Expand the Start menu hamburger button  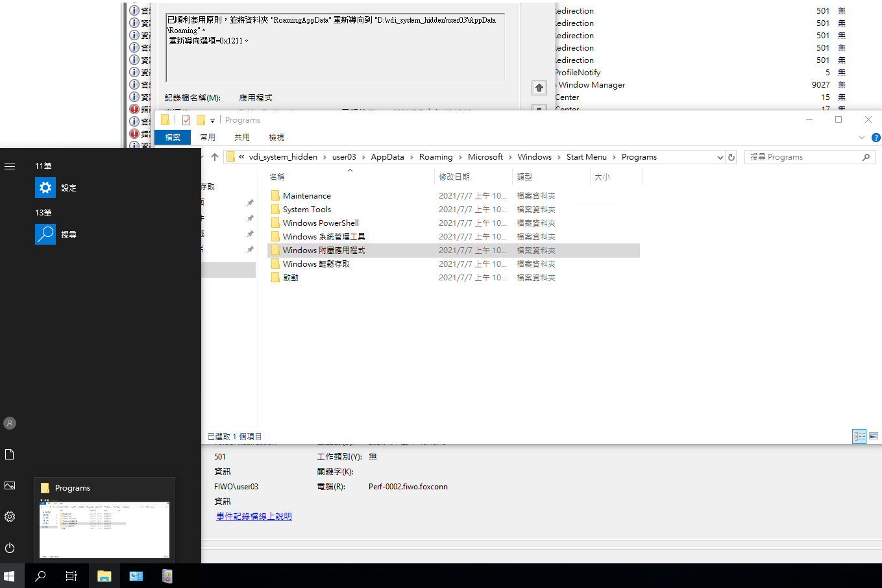(x=10, y=166)
